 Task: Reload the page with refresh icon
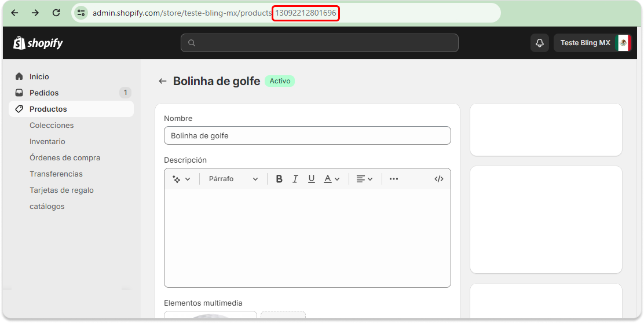tap(56, 13)
